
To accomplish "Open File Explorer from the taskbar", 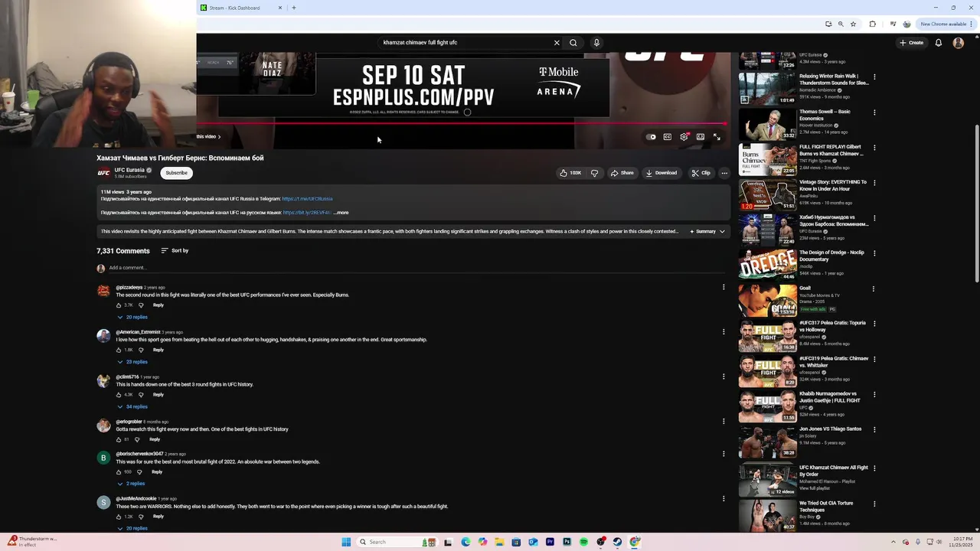I will click(499, 542).
